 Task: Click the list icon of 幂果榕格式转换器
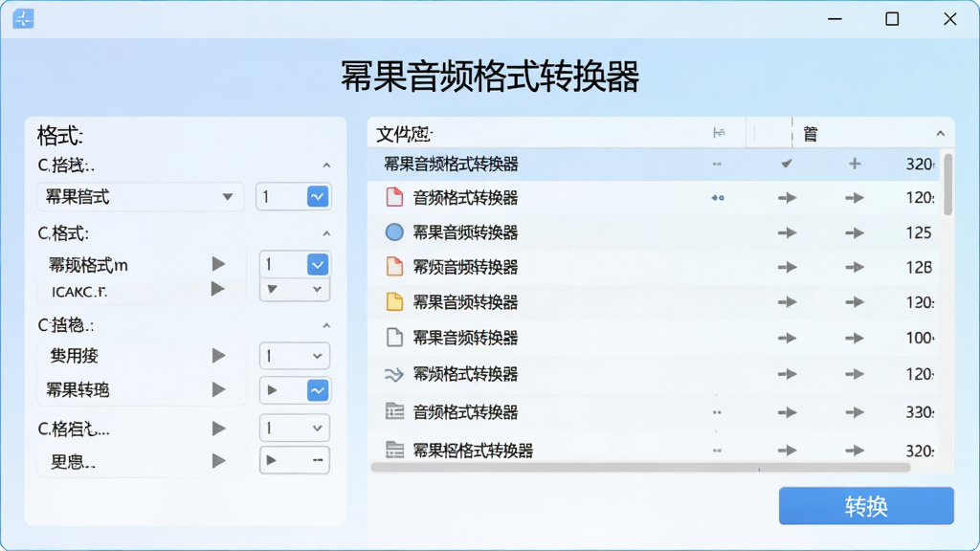coord(394,450)
